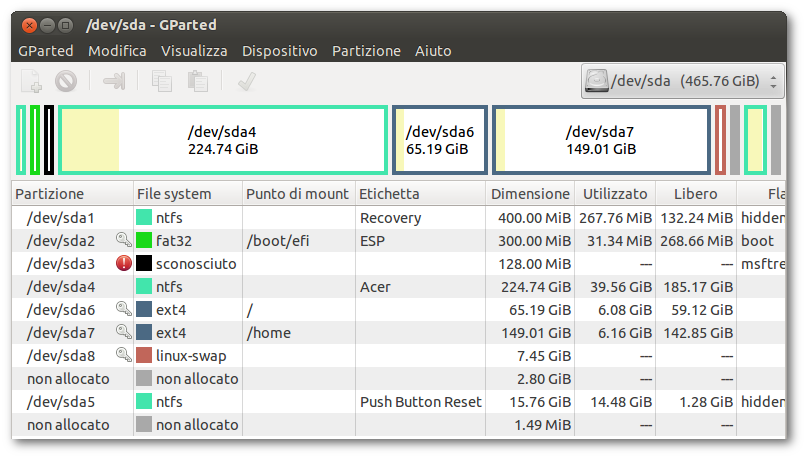Screen dimensions: 806x458
Task: Click the Resize/Move toolbar icon
Action: coord(114,81)
